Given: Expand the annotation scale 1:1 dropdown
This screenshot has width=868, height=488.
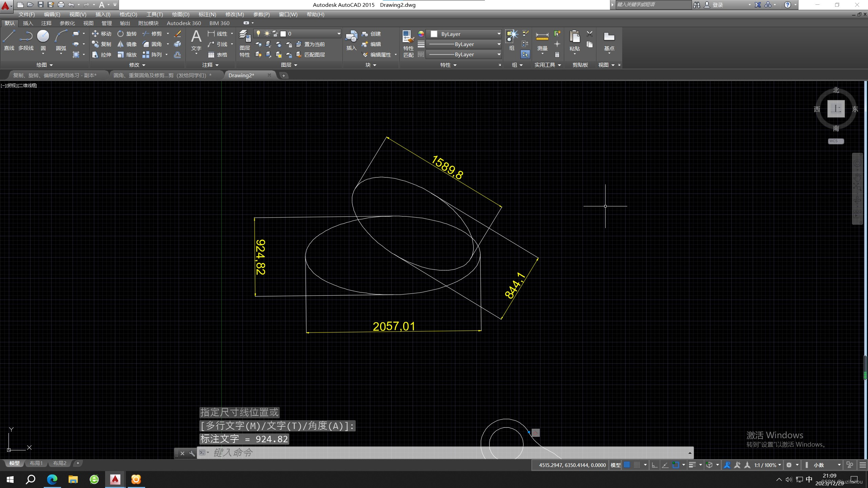Looking at the screenshot, I should (780, 465).
